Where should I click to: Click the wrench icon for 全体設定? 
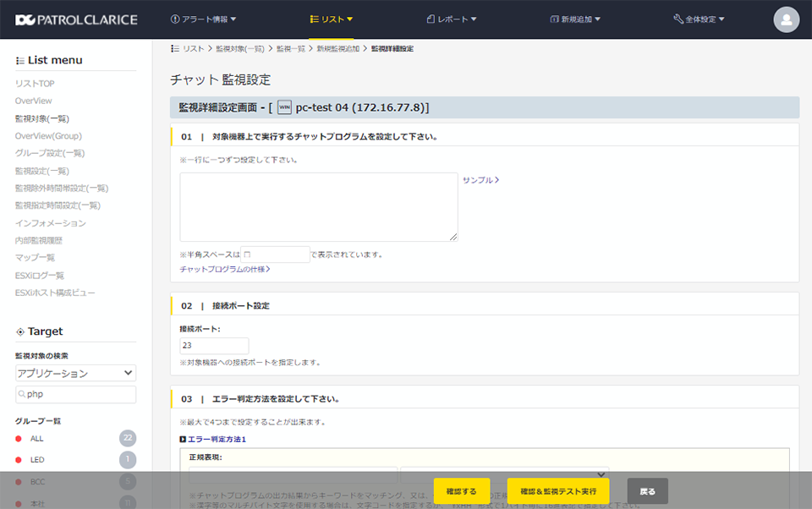(x=678, y=19)
